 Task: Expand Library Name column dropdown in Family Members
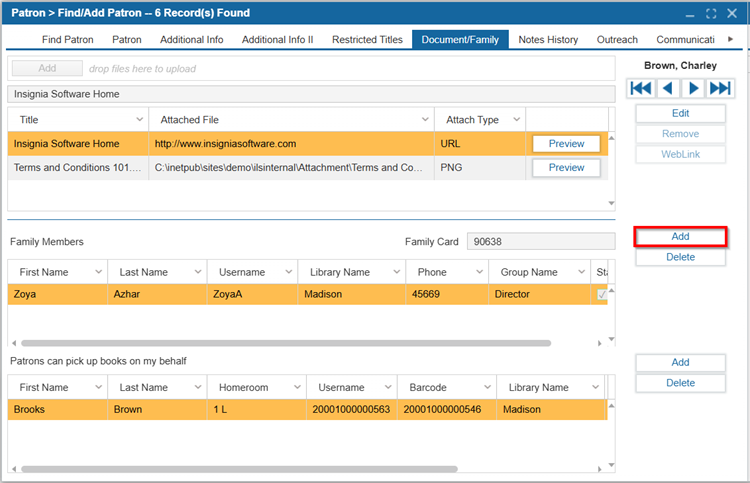[x=397, y=272]
